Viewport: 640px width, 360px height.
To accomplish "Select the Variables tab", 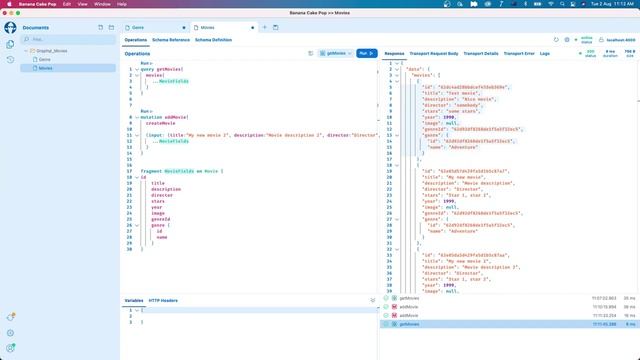I will [134, 301].
